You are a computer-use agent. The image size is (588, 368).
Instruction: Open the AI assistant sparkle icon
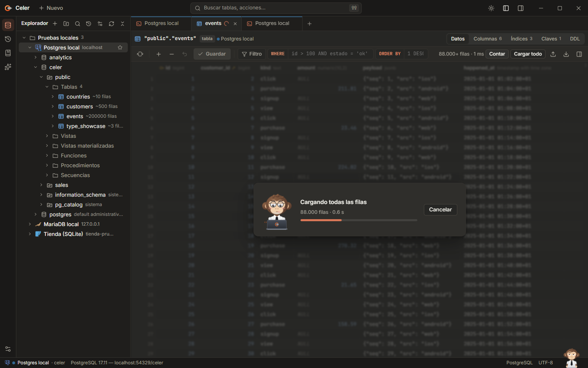8,67
